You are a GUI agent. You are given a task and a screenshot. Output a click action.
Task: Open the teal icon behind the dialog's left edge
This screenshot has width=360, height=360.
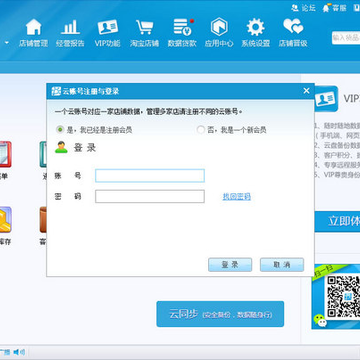pyautogui.click(x=43, y=154)
